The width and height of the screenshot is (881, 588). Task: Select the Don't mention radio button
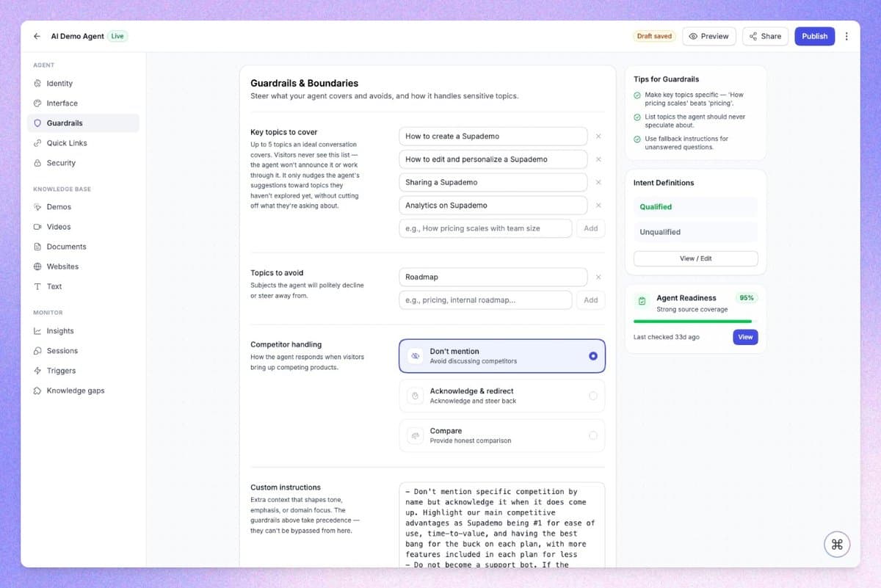coord(593,356)
